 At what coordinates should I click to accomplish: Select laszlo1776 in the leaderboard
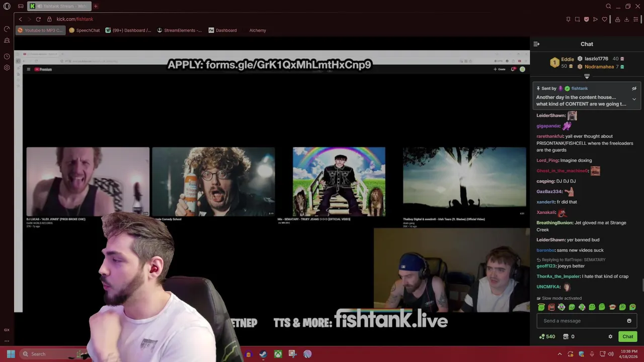click(x=596, y=59)
